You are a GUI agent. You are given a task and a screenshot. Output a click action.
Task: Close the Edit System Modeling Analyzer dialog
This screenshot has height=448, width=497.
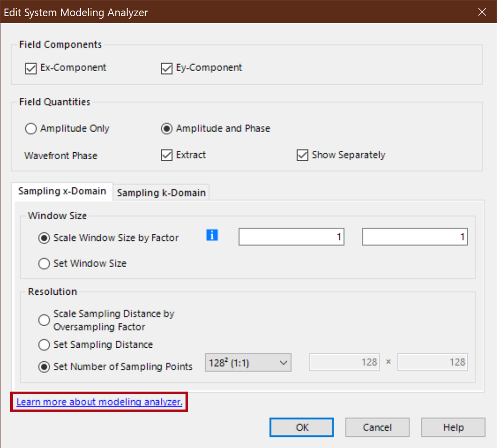(x=482, y=12)
